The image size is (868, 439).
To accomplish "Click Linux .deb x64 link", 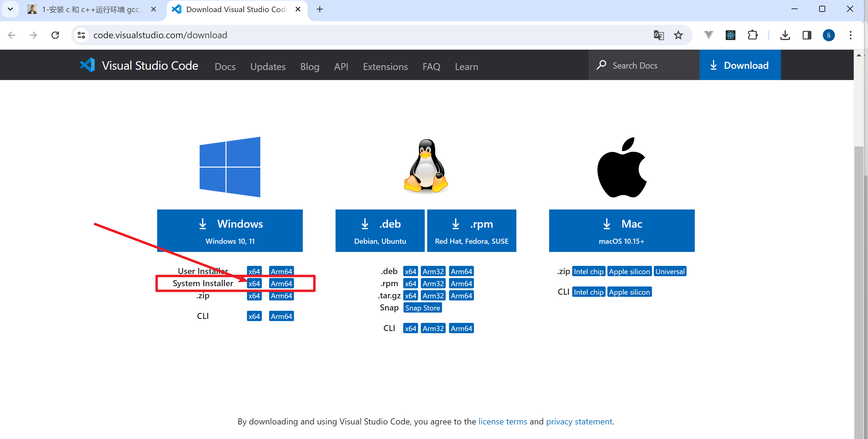I will pos(410,271).
